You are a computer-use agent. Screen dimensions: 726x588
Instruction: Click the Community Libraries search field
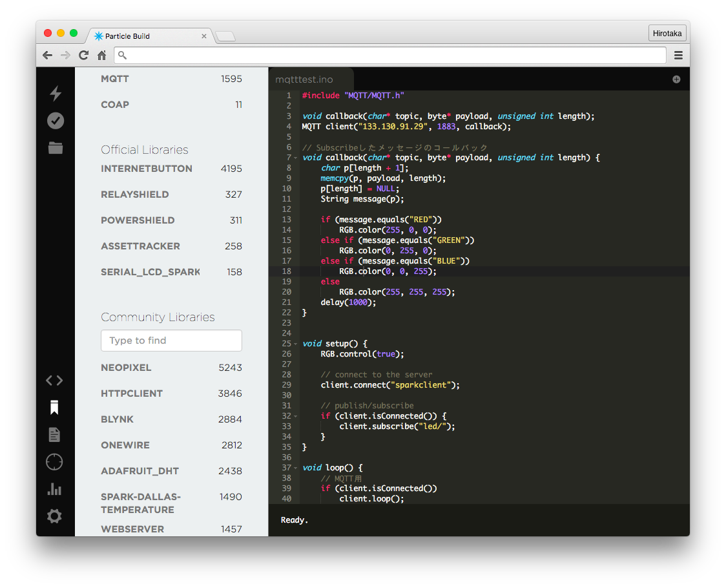(171, 341)
